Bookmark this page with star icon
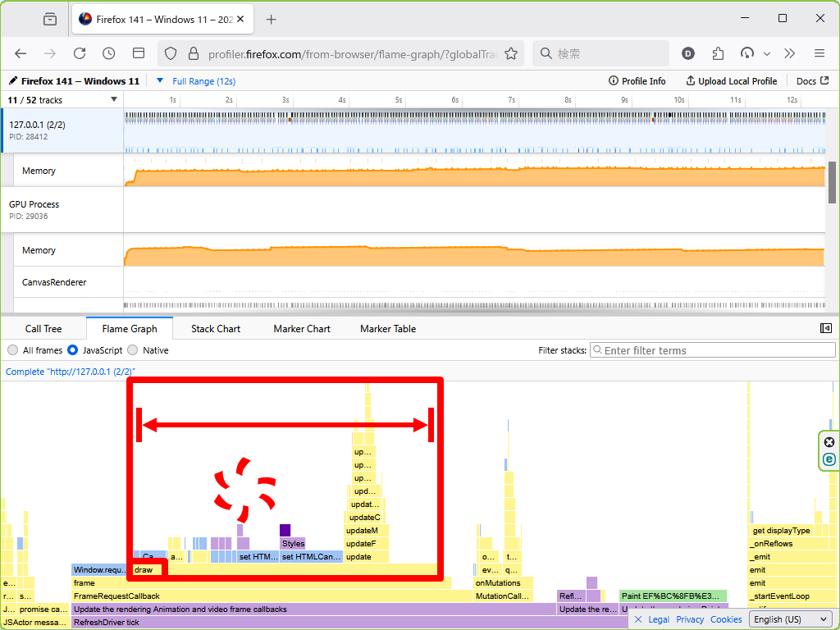840x630 pixels. 511,53
